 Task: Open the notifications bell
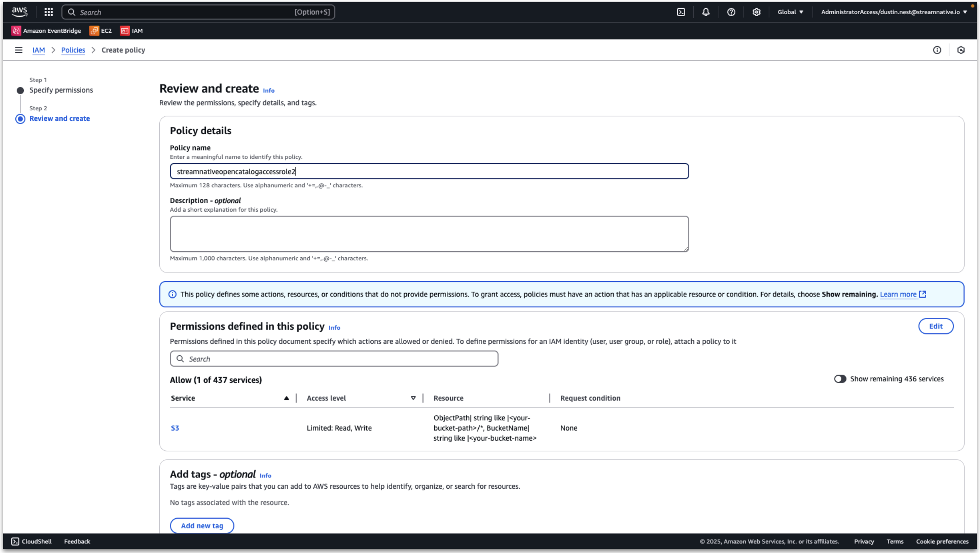[x=705, y=12]
